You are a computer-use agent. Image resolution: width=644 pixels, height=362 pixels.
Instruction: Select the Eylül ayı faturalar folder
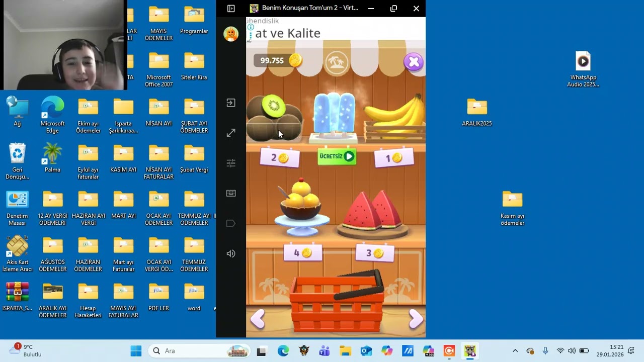click(88, 161)
